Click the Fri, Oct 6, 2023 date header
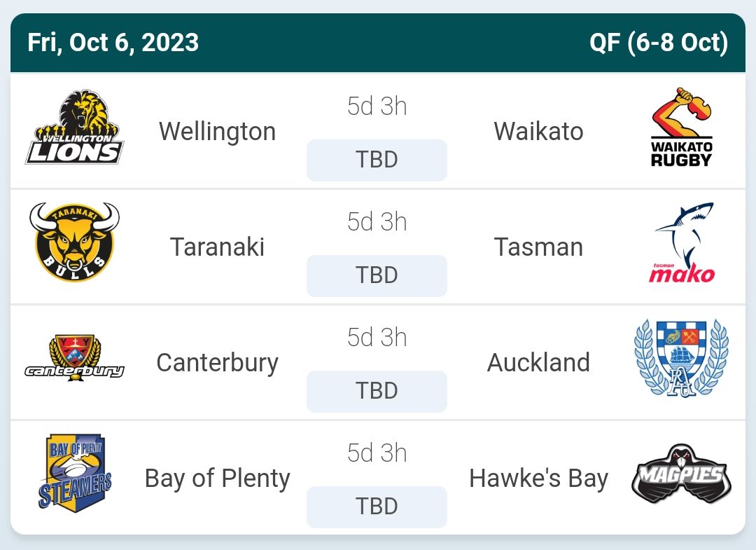Screen dimensions: 756x550 coord(113,43)
